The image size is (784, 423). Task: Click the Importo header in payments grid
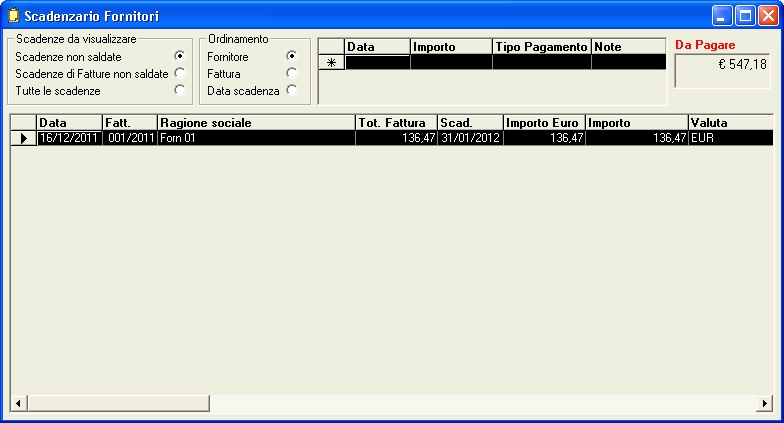click(x=452, y=47)
